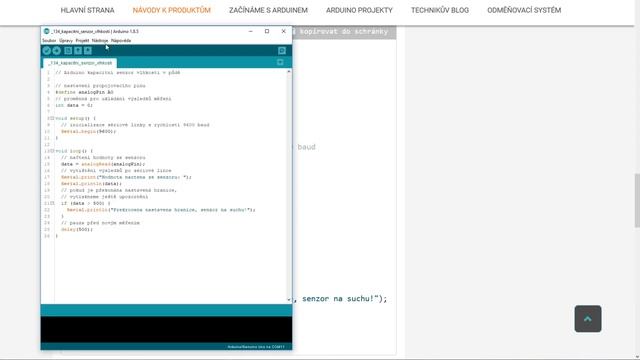The height and width of the screenshot is (360, 640).
Task: Open the tab options dropdown arrow in Arduino
Action: [x=280, y=62]
